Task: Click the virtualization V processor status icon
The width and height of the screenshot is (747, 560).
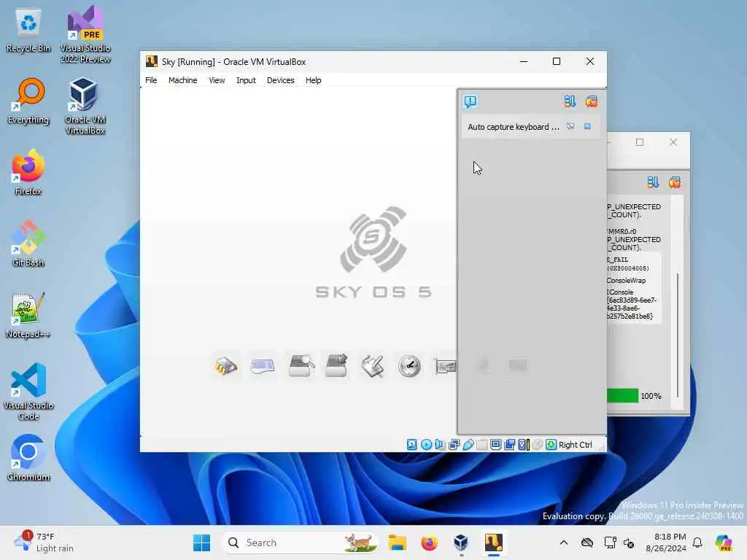Action: (x=524, y=445)
